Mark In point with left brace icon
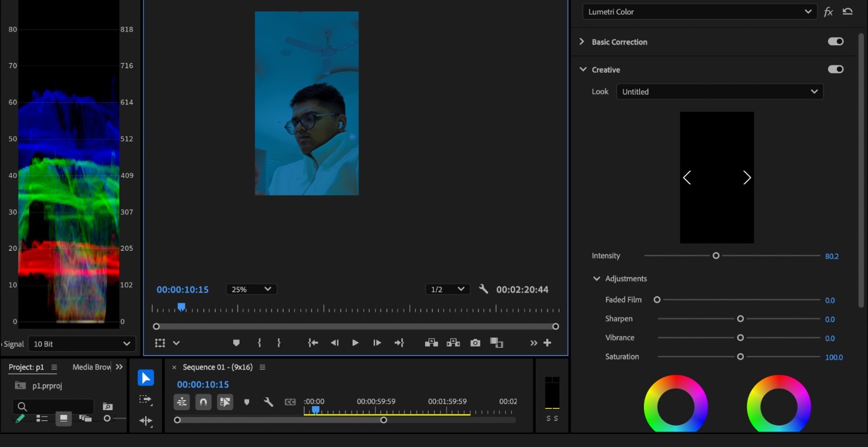This screenshot has height=447, width=868. pyautogui.click(x=259, y=343)
